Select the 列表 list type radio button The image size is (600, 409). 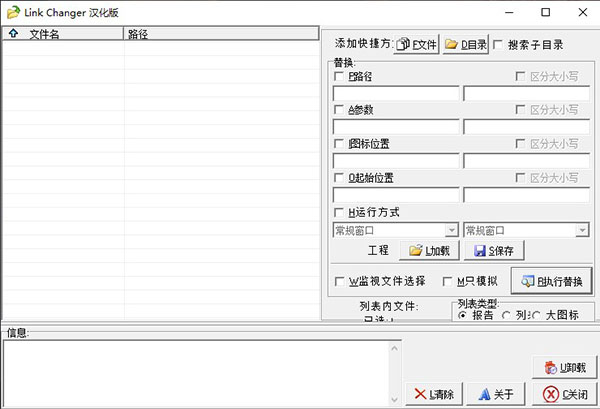pos(506,316)
